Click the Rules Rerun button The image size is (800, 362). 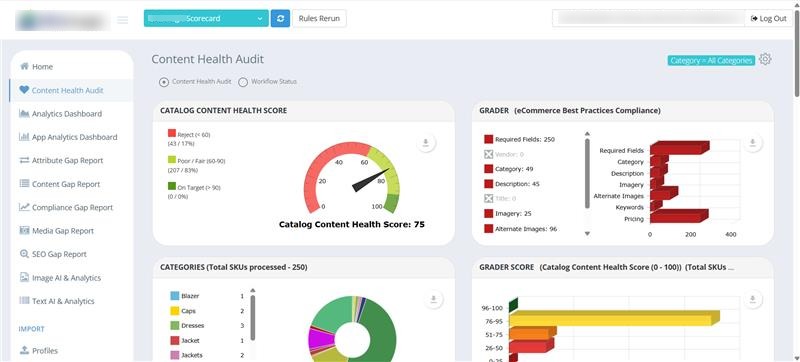click(319, 18)
